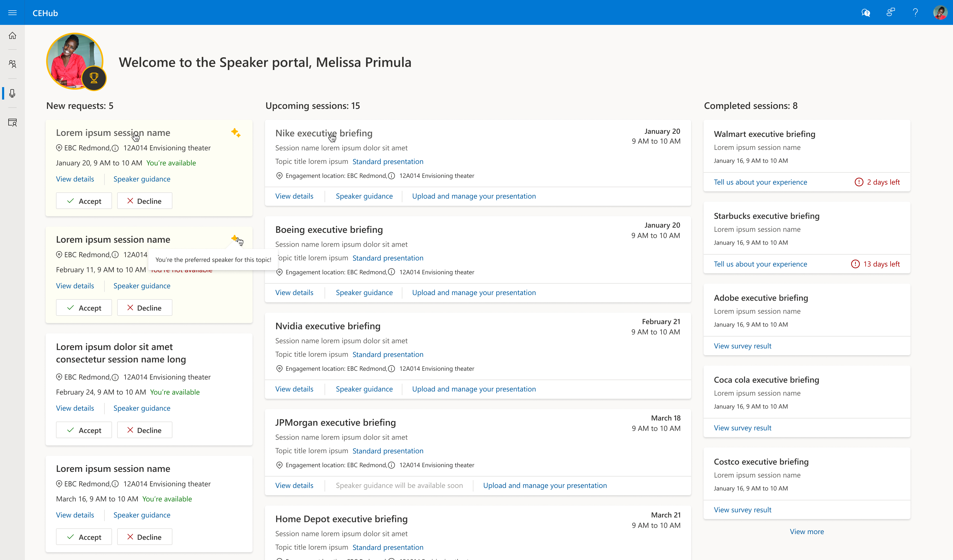The height and width of the screenshot is (560, 953).
Task: Accept the February 24 session request
Action: coord(84,430)
